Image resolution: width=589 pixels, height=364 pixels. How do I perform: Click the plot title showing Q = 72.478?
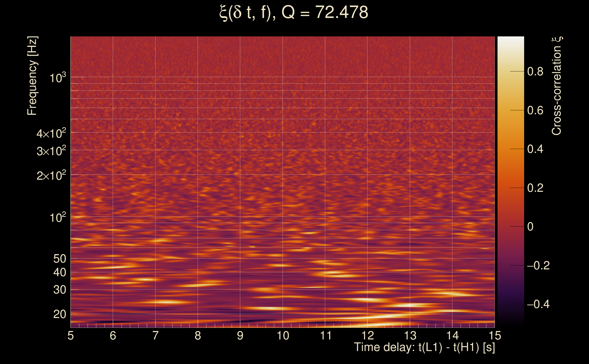tap(294, 13)
